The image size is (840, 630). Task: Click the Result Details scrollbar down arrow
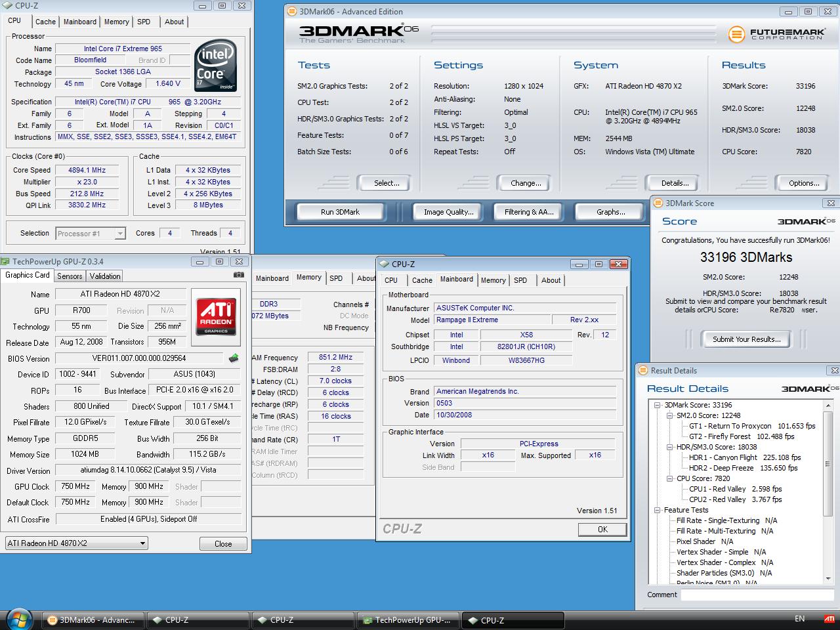tap(828, 578)
